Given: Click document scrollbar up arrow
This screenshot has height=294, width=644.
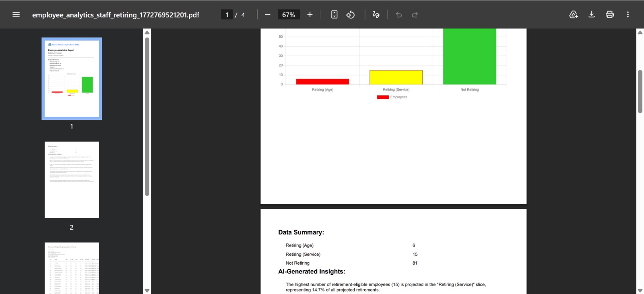Looking at the screenshot, I should click(x=640, y=32).
